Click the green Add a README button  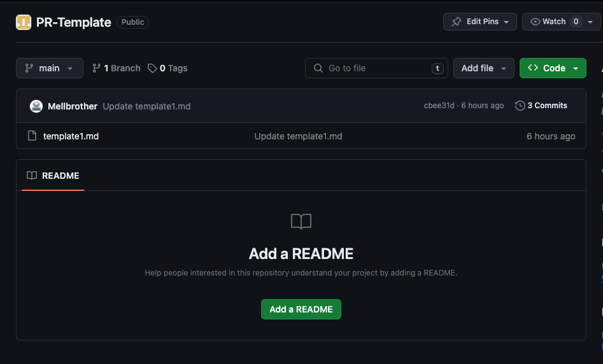tap(301, 309)
